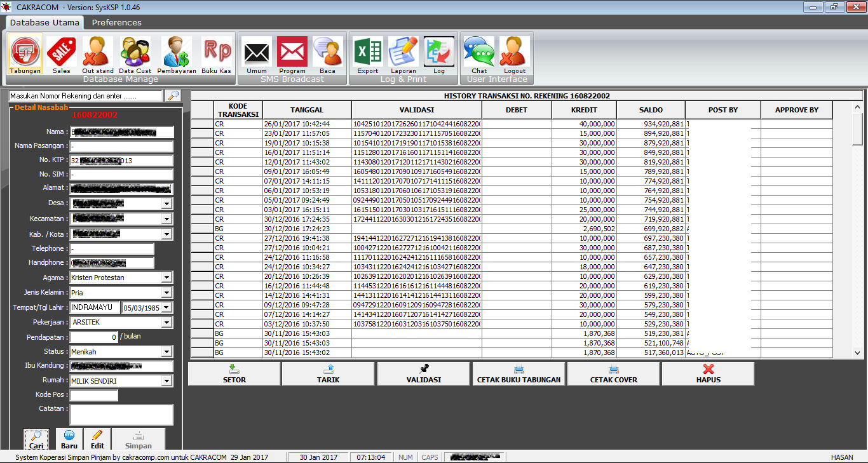
Task: Expand the Jenis Kelamin dropdown
Action: 166,293
